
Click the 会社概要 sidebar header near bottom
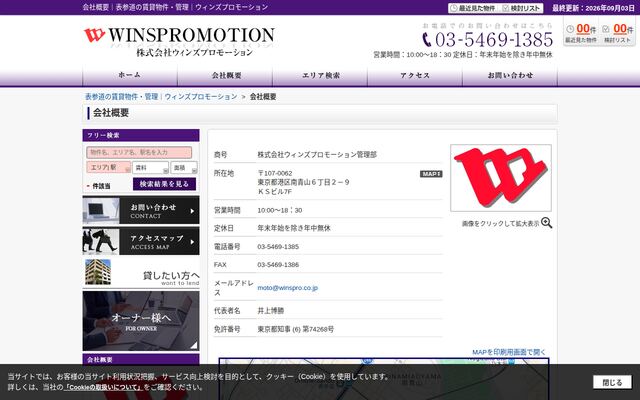coord(141,359)
